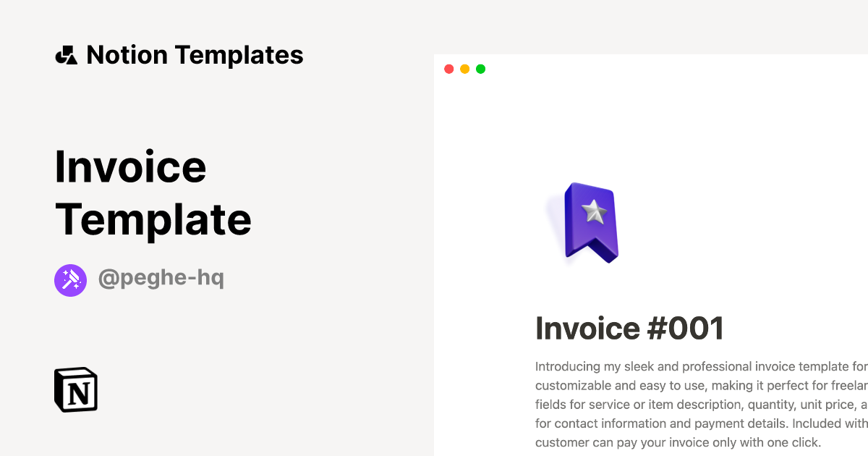Toggle the red traffic light dot
Image resolution: width=868 pixels, height=456 pixels.
pos(448,69)
